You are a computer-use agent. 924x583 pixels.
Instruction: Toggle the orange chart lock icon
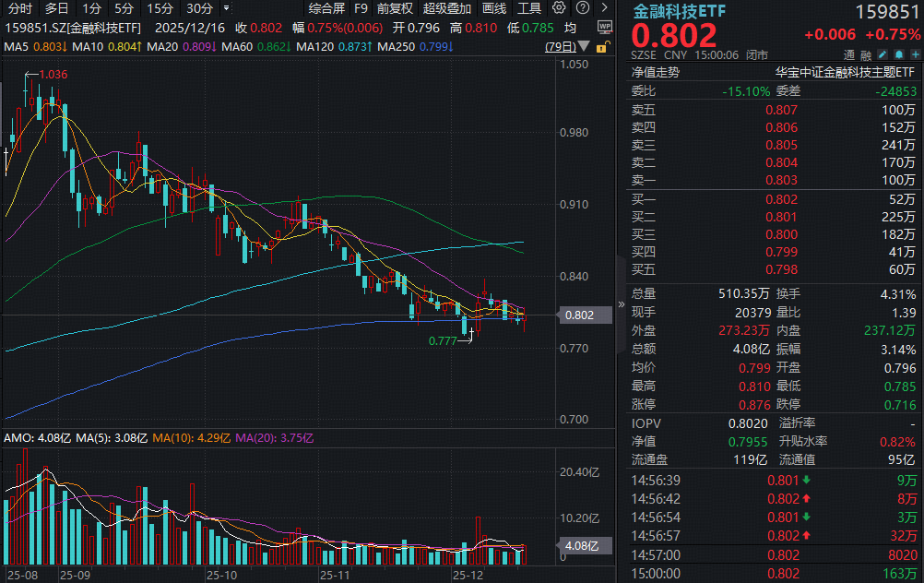pos(601,46)
